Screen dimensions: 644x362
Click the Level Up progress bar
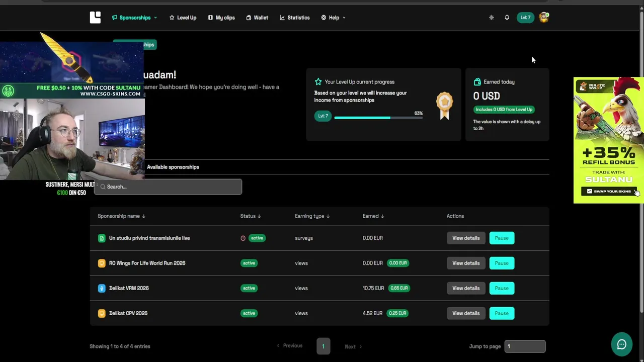(378, 118)
